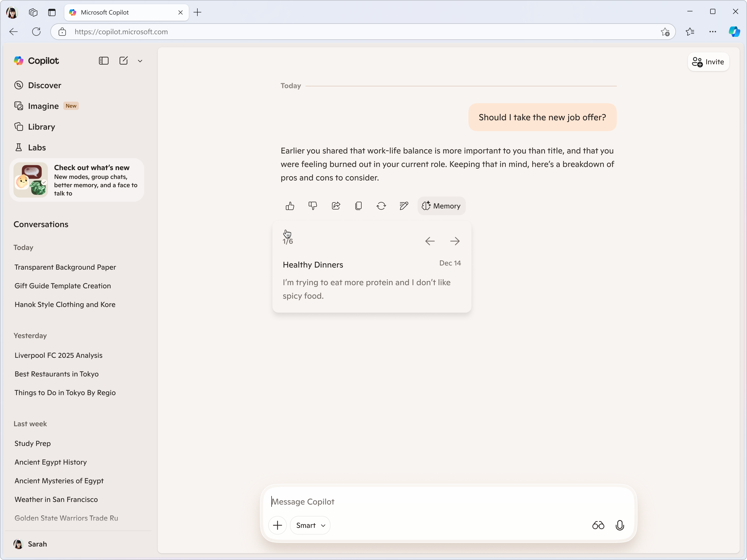Click the share response icon
Image resolution: width=747 pixels, height=560 pixels.
336,206
